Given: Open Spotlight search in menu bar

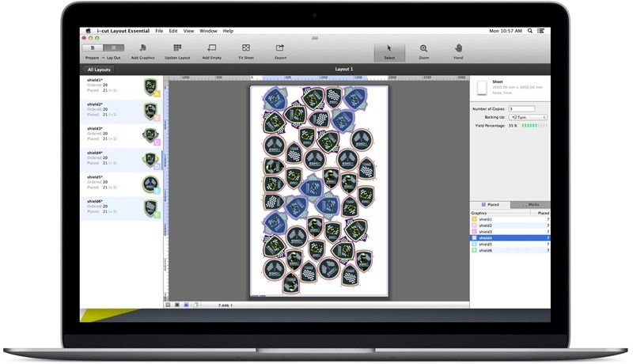Looking at the screenshot, I should coord(530,31).
